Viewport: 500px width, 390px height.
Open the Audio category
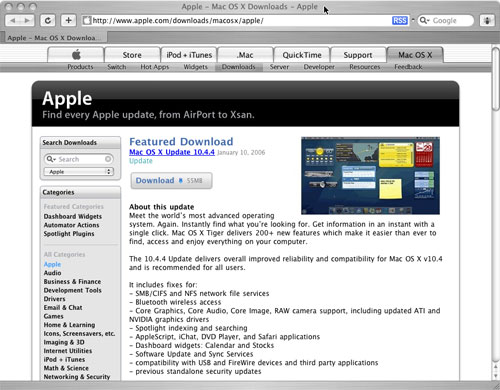coord(52,273)
